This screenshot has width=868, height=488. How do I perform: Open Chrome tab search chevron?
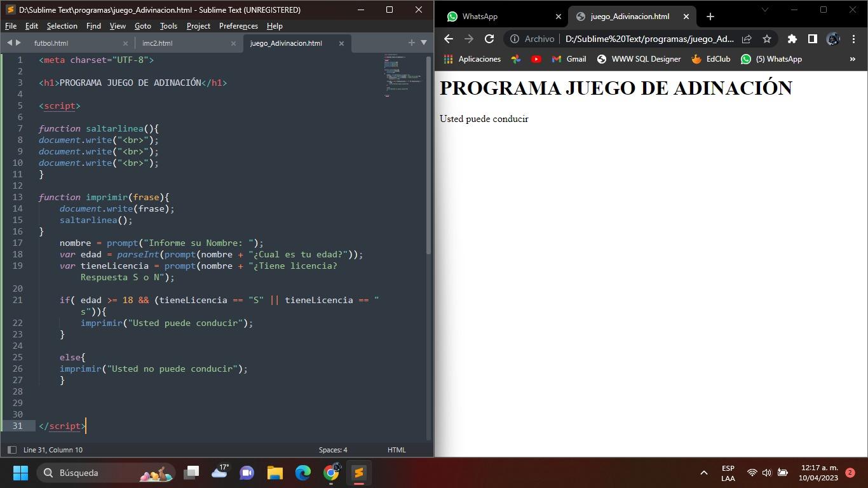(x=764, y=10)
